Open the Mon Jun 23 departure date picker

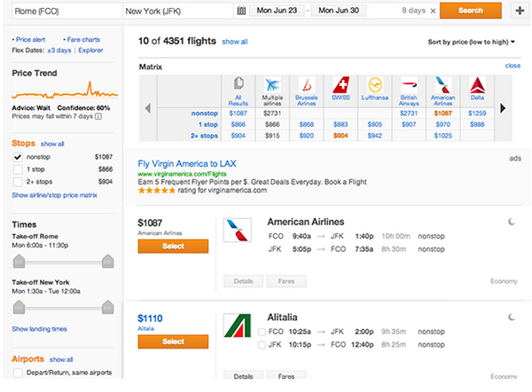(277, 11)
